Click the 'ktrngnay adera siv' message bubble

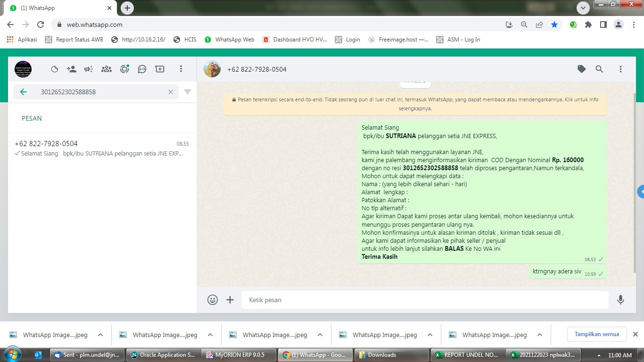click(568, 271)
